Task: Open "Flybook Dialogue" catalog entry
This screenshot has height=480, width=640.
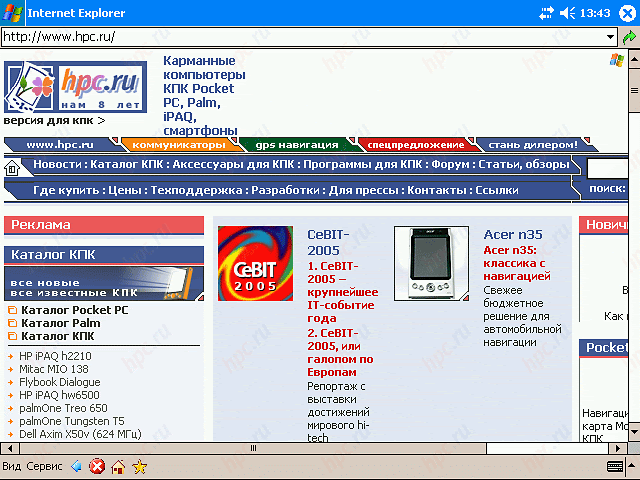Action: 60,382
